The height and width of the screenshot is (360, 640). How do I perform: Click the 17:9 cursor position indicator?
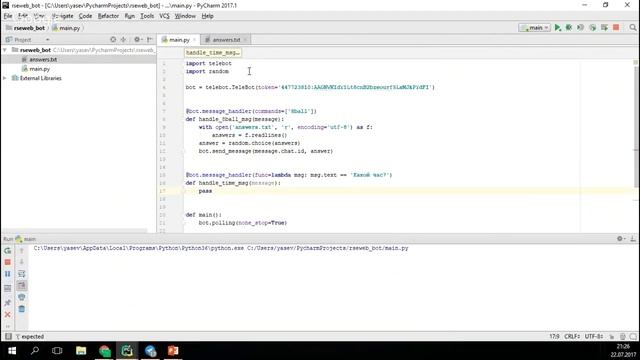coord(554,336)
